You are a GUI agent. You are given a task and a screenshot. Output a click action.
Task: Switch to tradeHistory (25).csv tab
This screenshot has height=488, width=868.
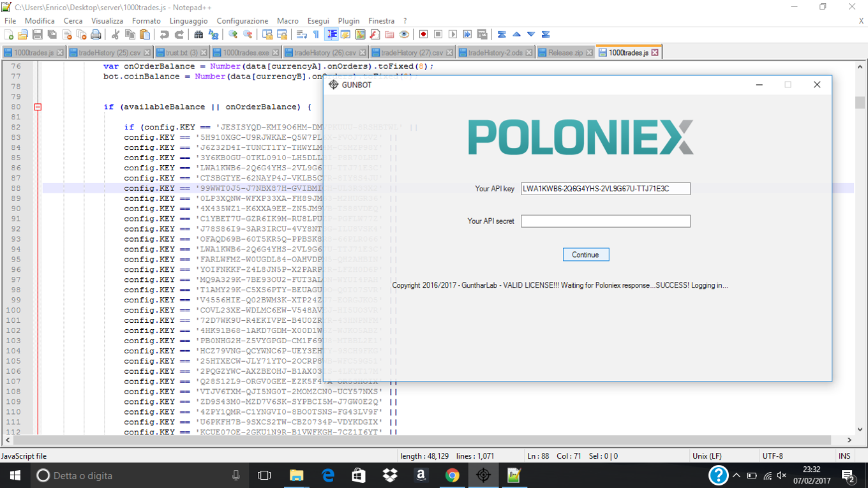pos(110,53)
